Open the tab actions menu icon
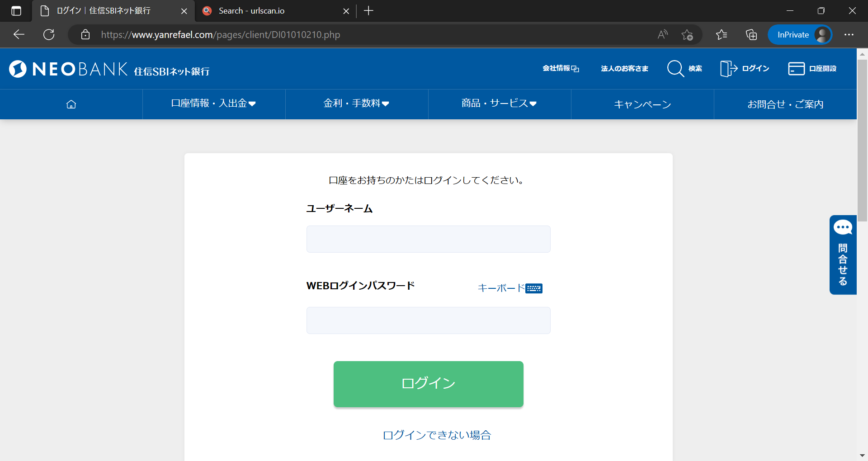 click(16, 11)
